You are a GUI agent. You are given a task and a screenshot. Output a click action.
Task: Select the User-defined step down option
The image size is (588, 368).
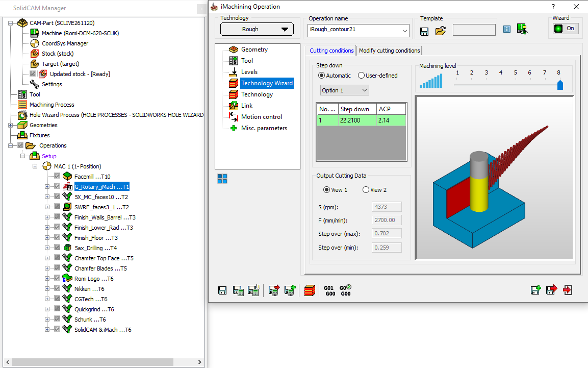[x=362, y=76]
